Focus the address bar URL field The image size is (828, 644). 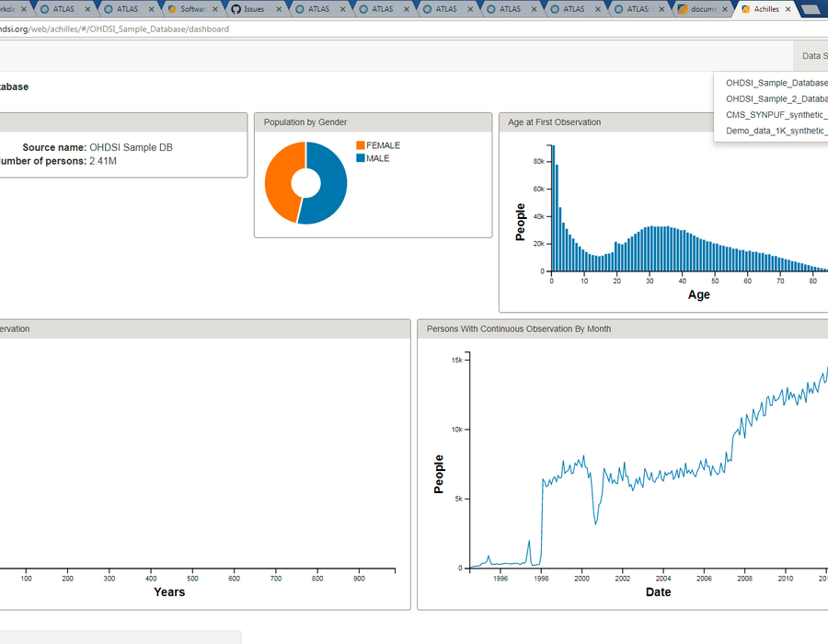pyautogui.click(x=412, y=29)
